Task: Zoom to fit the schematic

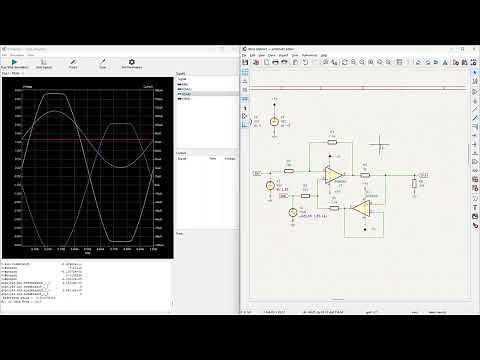Action: click(371, 62)
